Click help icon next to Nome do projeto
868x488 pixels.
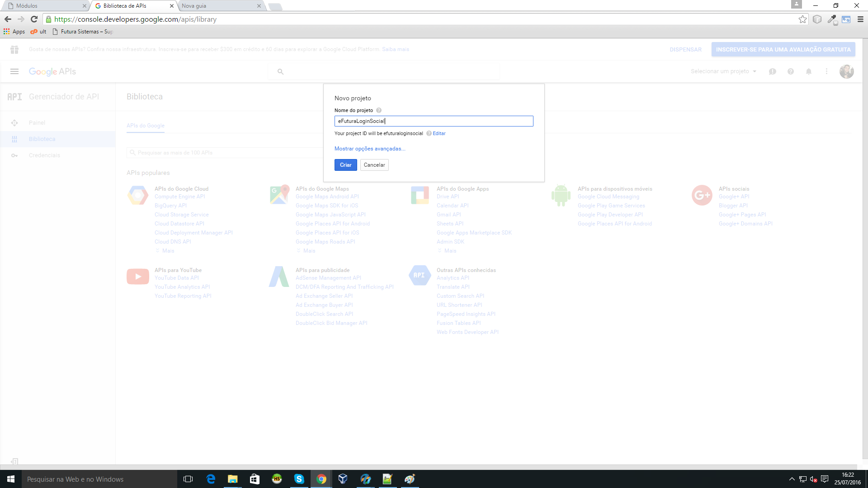pos(379,110)
